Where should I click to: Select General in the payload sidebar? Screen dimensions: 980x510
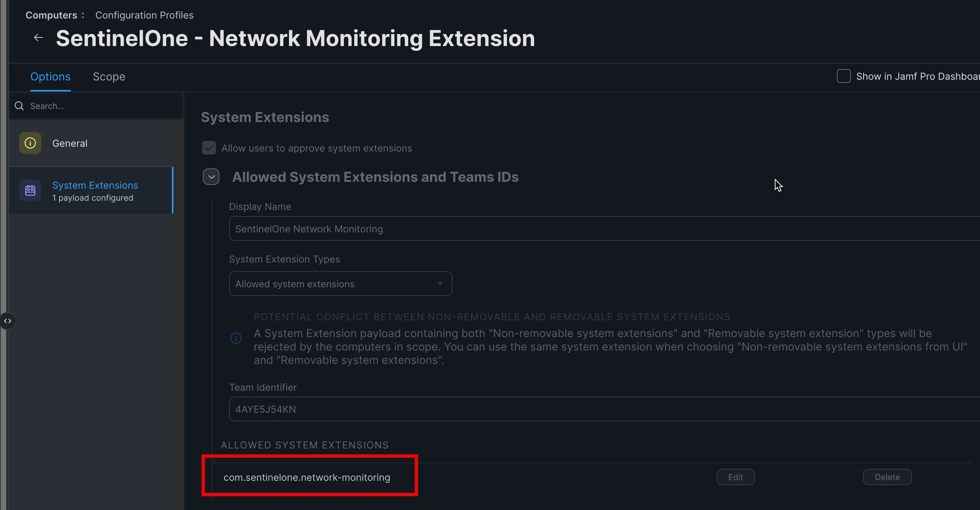[x=91, y=143]
